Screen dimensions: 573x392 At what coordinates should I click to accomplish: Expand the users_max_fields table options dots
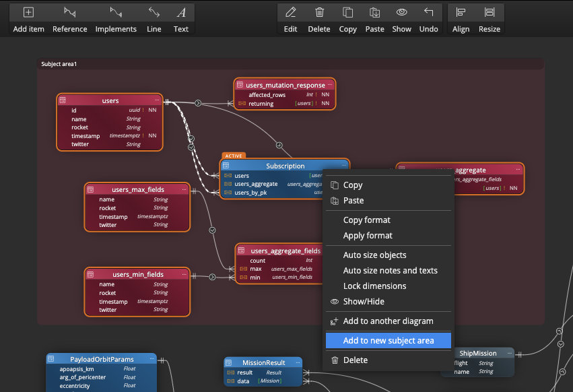point(185,190)
